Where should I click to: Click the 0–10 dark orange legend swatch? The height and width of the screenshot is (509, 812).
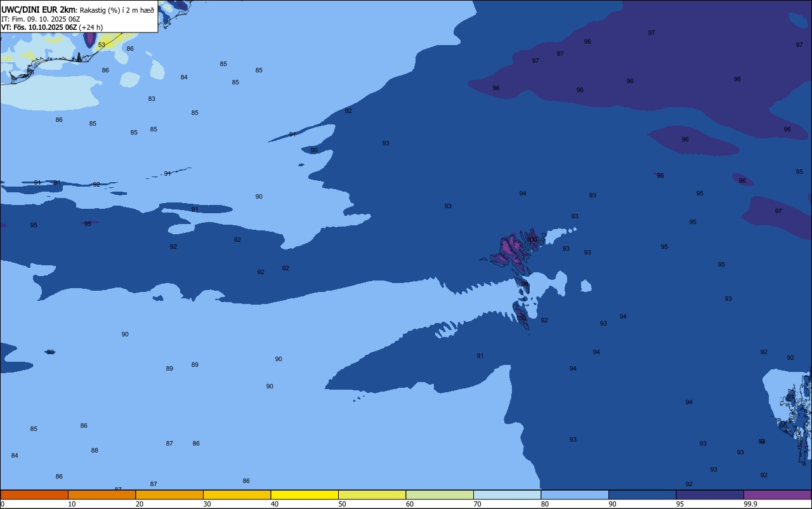coord(34,494)
